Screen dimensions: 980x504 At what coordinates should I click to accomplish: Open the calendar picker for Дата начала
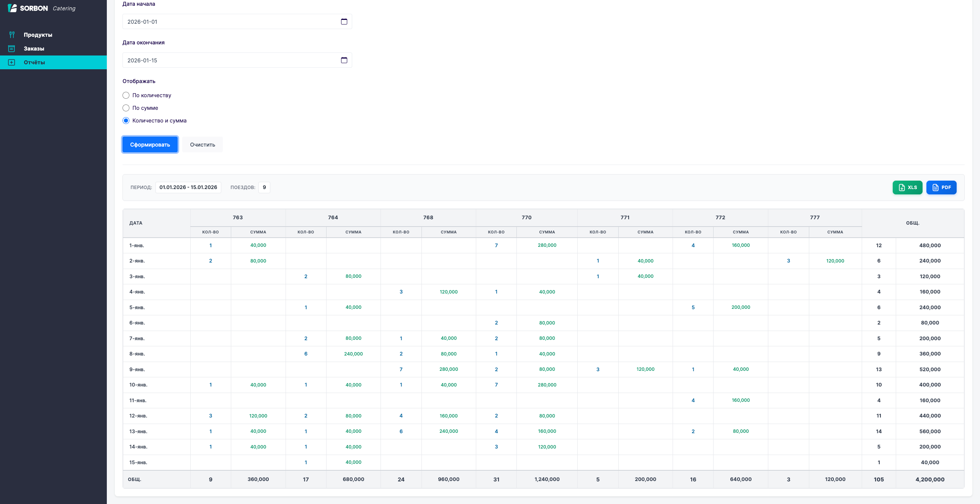(344, 22)
